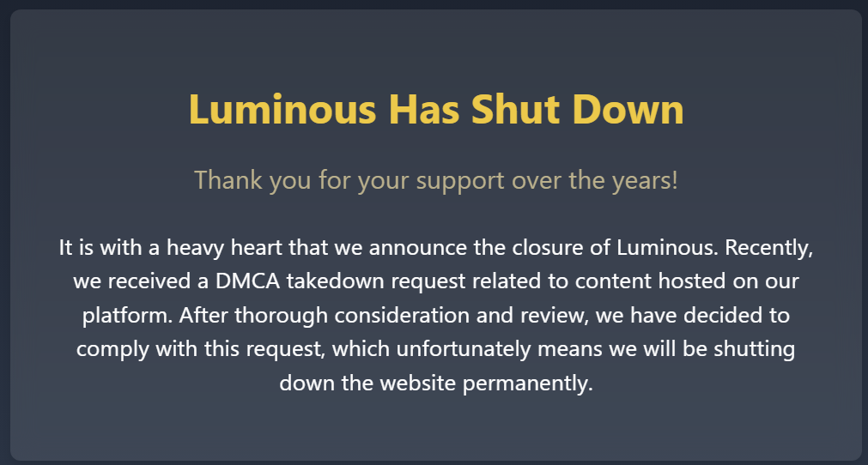The width and height of the screenshot is (868, 465).
Task: Click the word "closure" in the paragraph
Action: (548, 247)
